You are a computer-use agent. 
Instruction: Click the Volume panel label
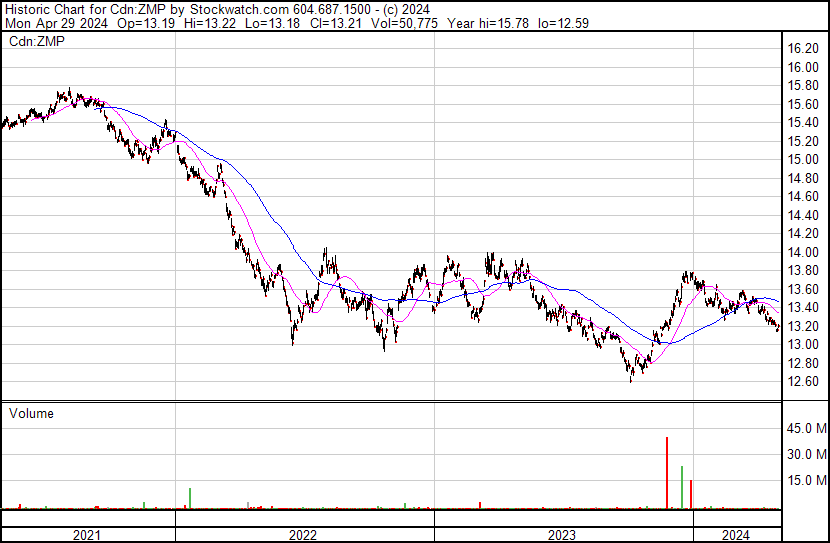point(31,413)
